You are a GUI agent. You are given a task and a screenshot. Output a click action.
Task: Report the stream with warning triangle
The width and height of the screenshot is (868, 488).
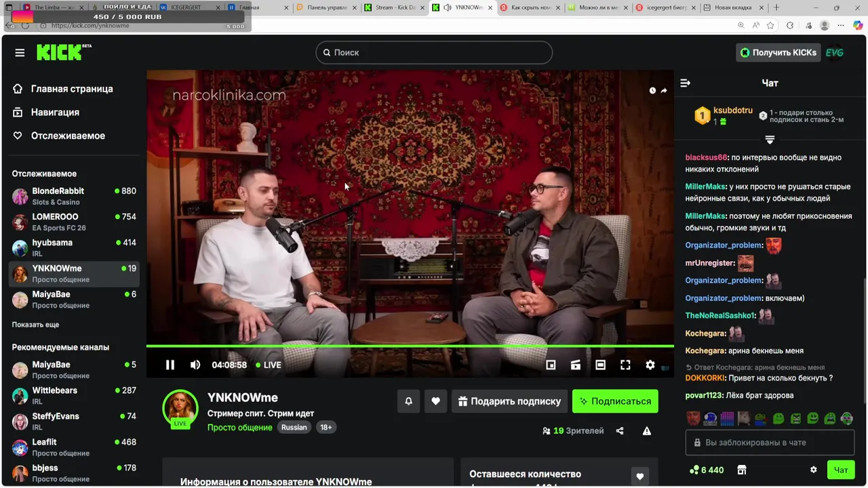pos(647,430)
